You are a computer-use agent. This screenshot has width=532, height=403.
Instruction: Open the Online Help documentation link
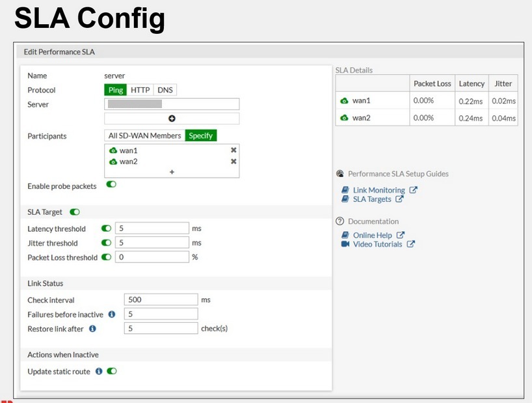pos(372,235)
